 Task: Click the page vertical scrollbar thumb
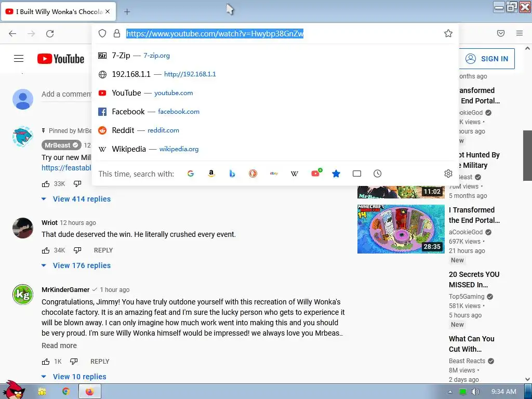[527, 156]
